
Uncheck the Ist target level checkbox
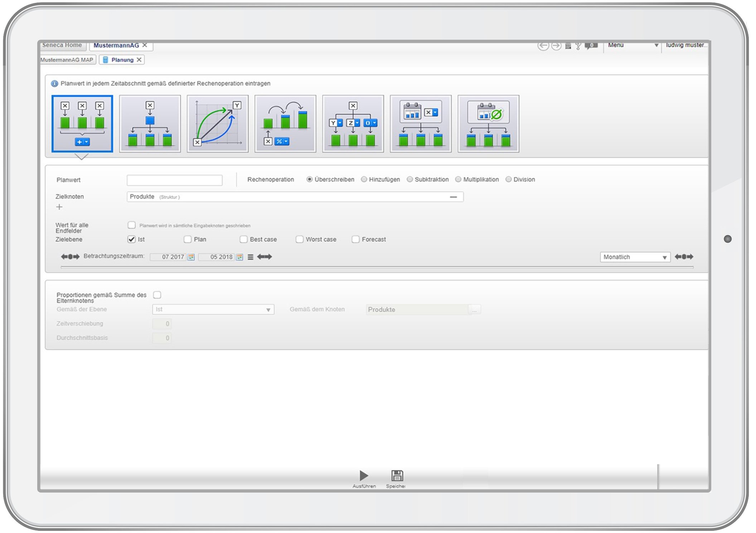point(131,239)
